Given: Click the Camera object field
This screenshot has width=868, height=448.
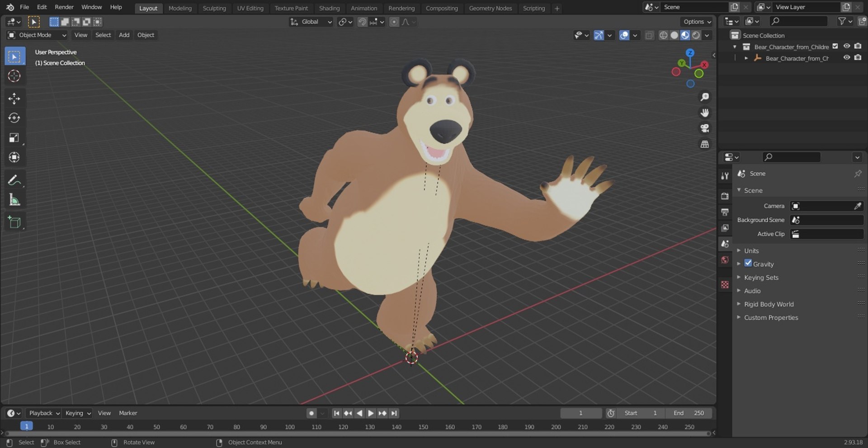Looking at the screenshot, I should point(827,206).
